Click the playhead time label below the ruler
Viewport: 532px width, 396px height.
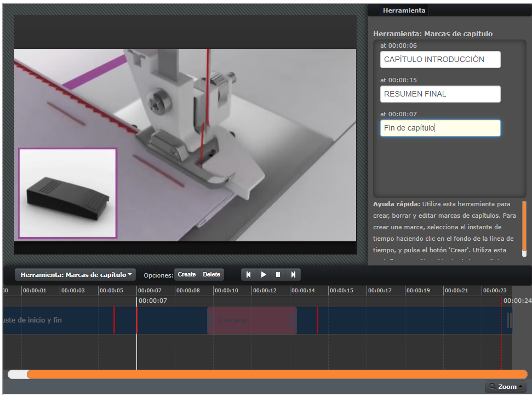click(153, 301)
